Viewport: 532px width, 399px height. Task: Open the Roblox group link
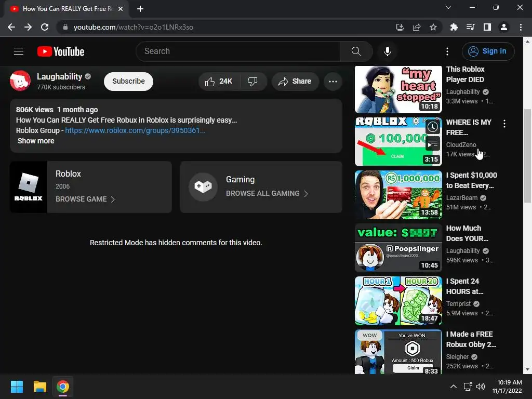point(135,130)
